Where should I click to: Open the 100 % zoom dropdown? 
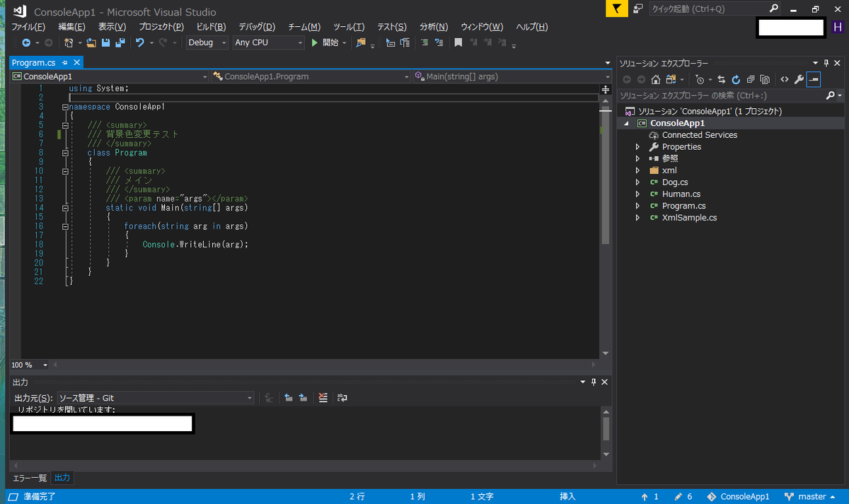pyautogui.click(x=29, y=365)
